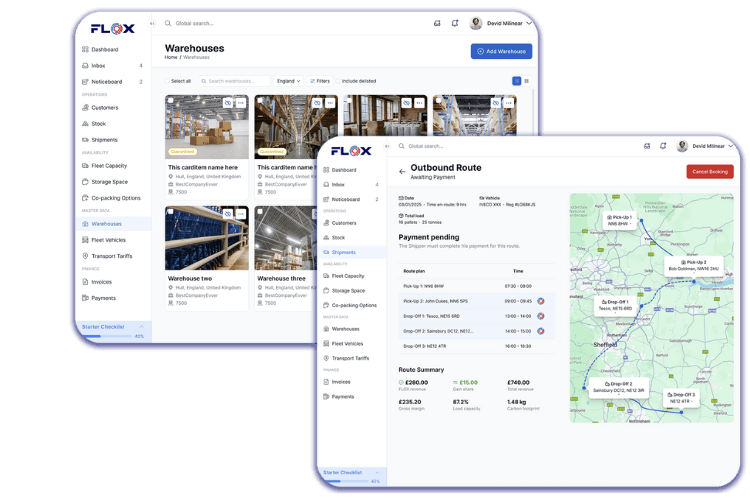Screen dimensions: 750x500
Task: Toggle the hide icon on the Warehouse two card
Action: 228,213
